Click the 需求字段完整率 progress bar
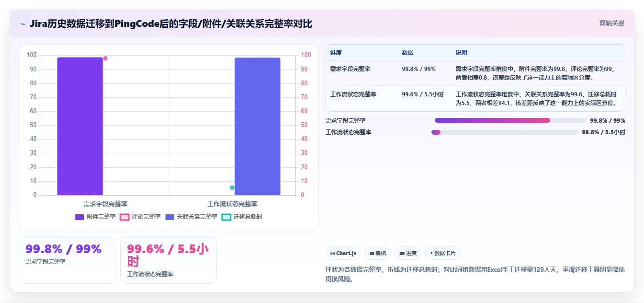This screenshot has width=644, height=303. pos(510,120)
